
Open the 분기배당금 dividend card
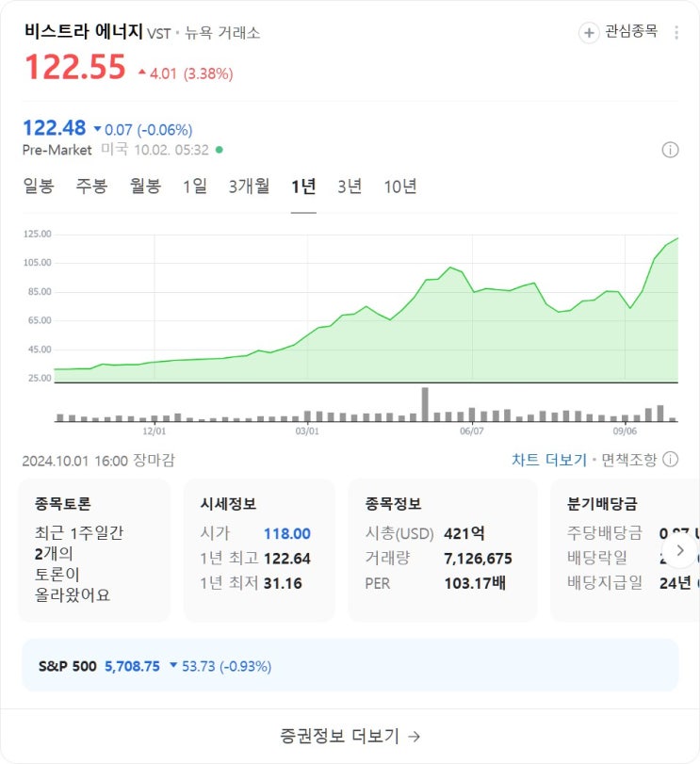[625, 550]
